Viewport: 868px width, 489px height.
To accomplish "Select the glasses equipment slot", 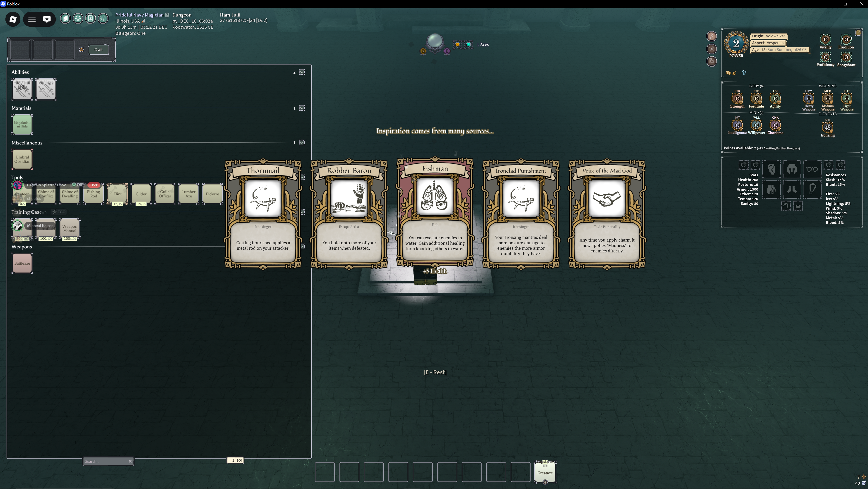I will click(x=812, y=169).
